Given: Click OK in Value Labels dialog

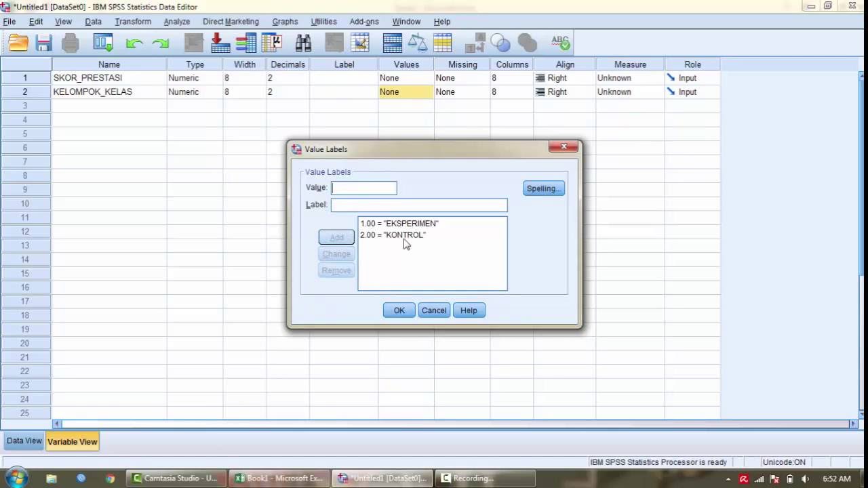Looking at the screenshot, I should click(399, 310).
